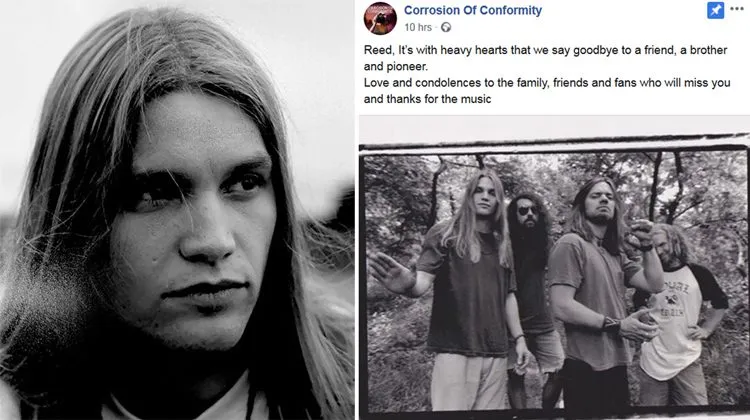
Task: Open the Corrosion Of Conformity page link
Action: click(x=473, y=10)
